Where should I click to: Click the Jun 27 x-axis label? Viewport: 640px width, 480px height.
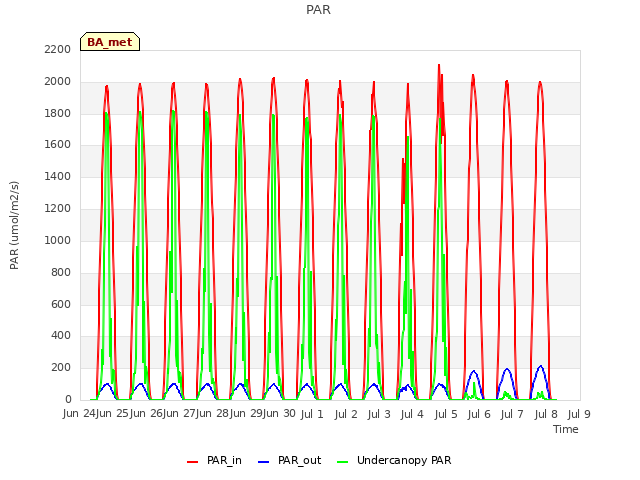click(x=179, y=413)
